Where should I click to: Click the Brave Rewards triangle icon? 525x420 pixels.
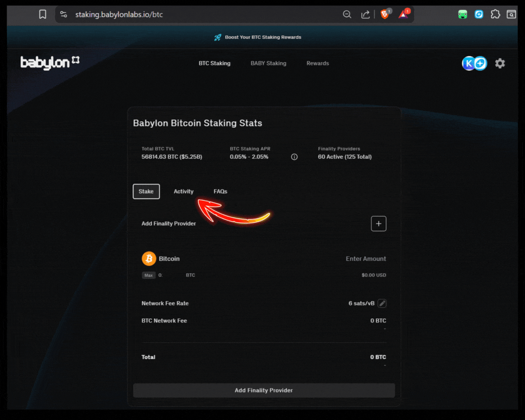point(403,15)
